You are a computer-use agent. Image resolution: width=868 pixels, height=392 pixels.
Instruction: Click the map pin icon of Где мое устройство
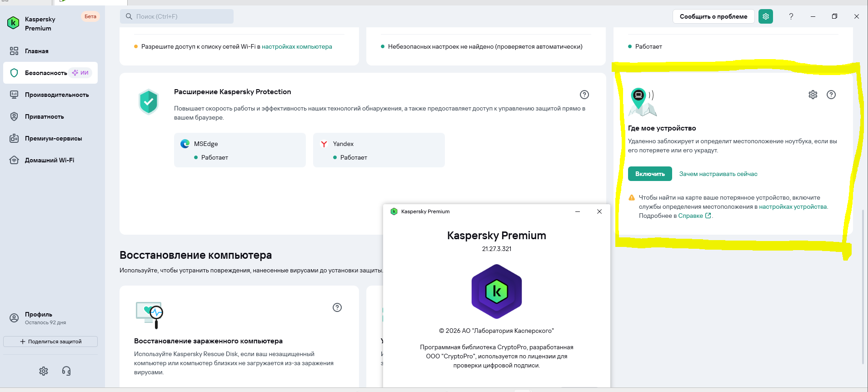tap(642, 102)
